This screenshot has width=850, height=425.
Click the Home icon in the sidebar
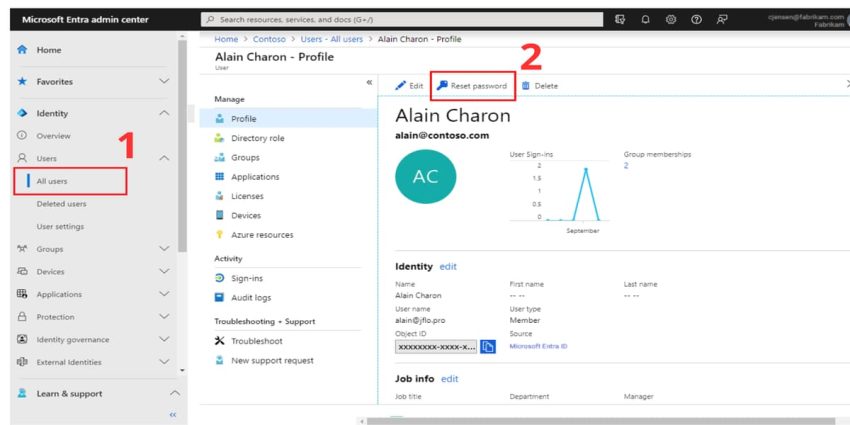coord(22,50)
